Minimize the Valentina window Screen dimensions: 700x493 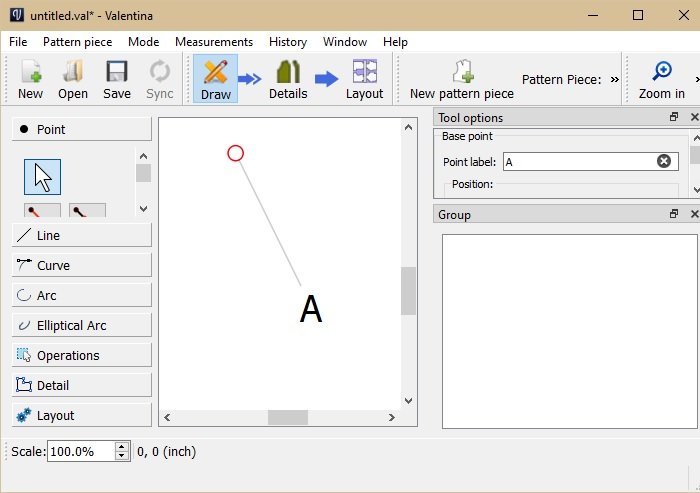click(593, 15)
